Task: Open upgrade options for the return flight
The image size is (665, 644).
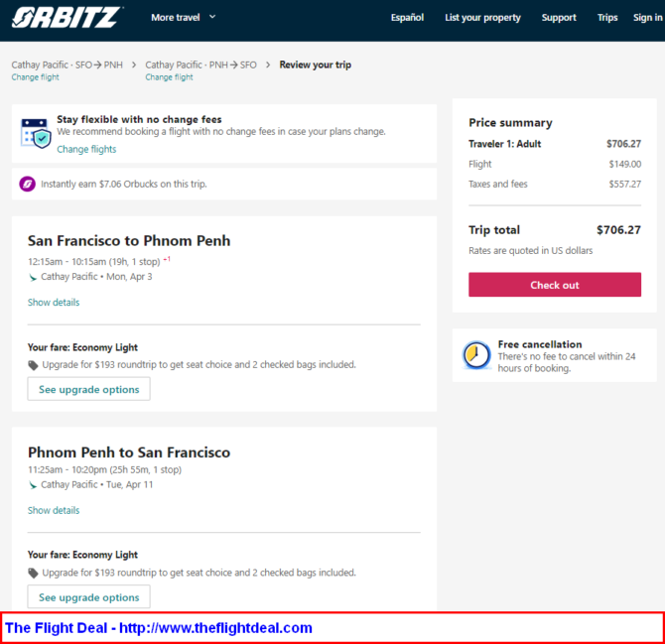Action: (x=89, y=597)
